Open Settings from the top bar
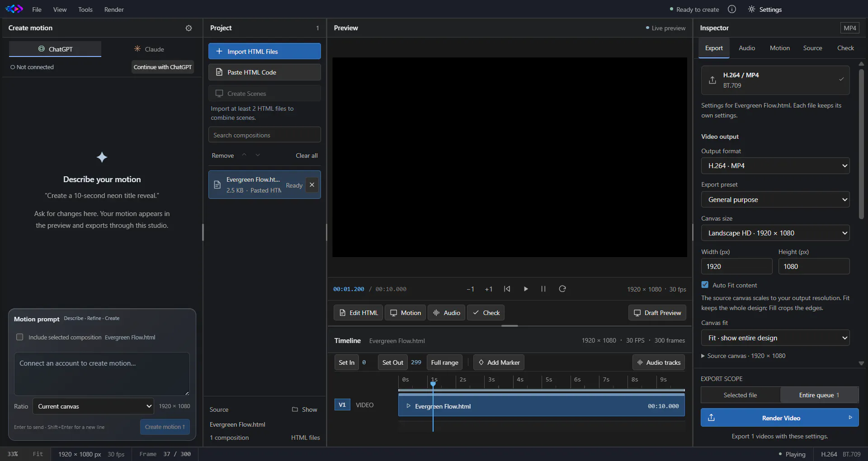This screenshot has width=868, height=461. 765,9
